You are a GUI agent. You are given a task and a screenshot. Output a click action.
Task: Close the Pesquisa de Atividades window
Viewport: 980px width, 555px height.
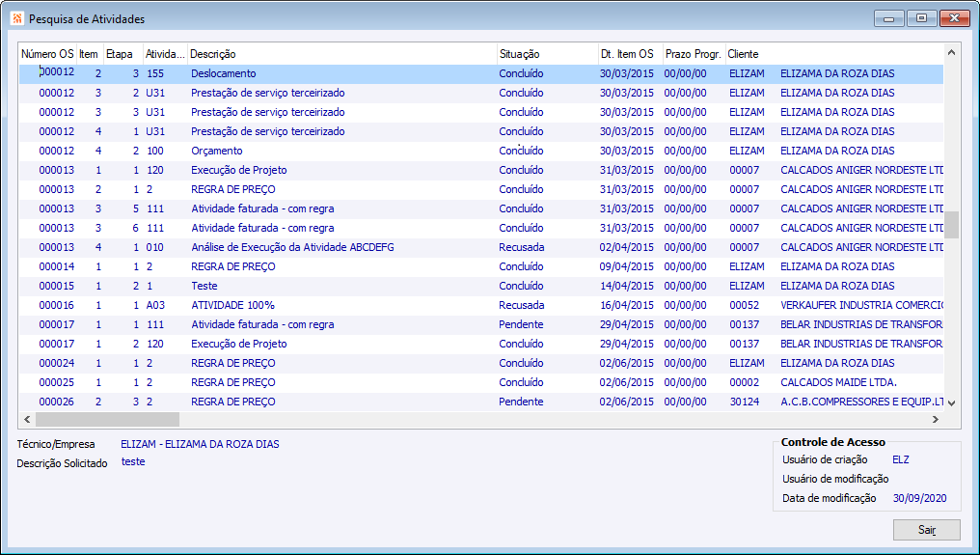click(954, 18)
